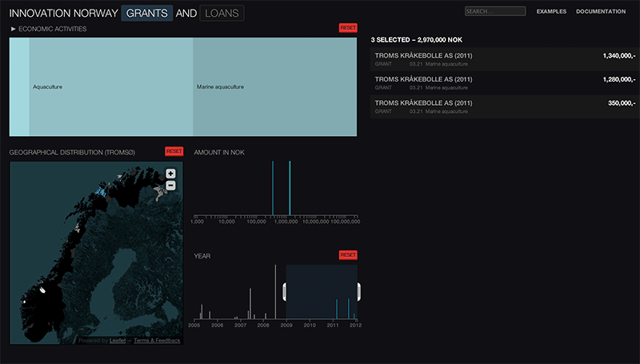Click the selected year range brush area

pos(322,292)
